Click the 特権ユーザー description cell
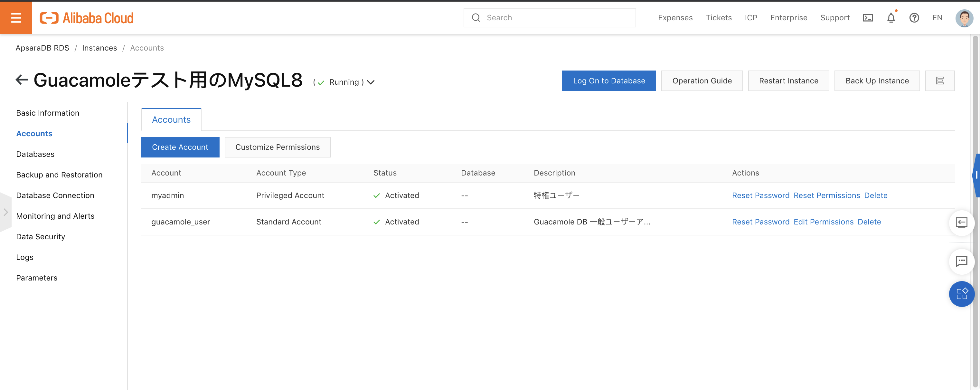The width and height of the screenshot is (980, 390). tap(557, 195)
